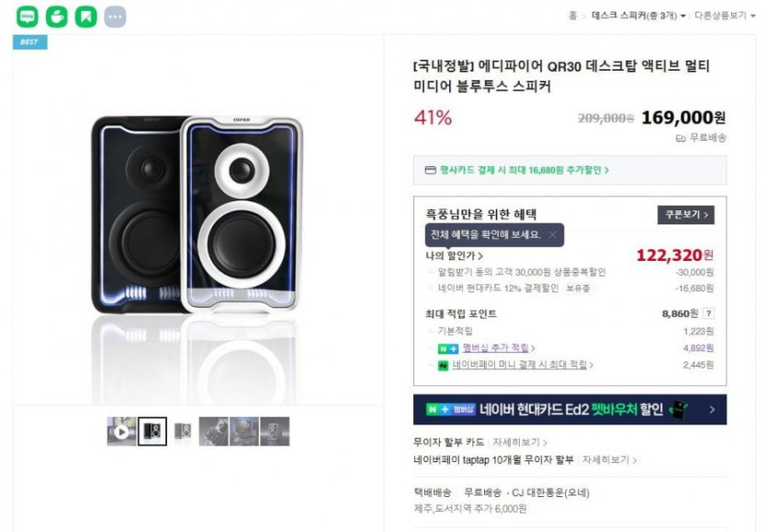Open 네이버페이 머니 결제 시 최대 적립 link
The width and height of the screenshot is (767, 532).
click(x=522, y=365)
